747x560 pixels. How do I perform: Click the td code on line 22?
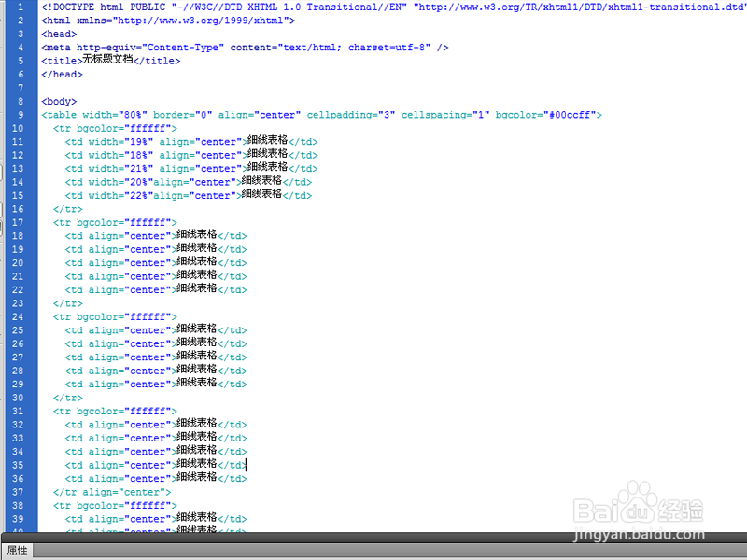pyautogui.click(x=156, y=289)
